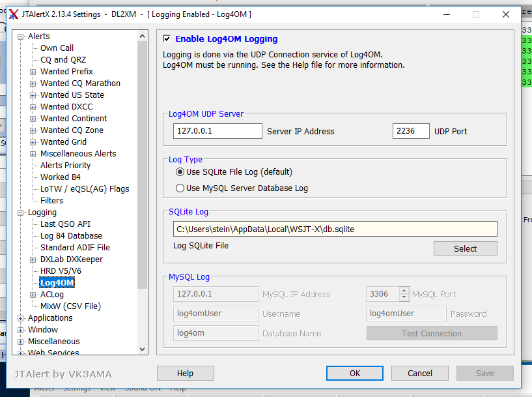532x397 pixels.
Task: Expand the Wanted Prefix node
Action: (x=33, y=72)
